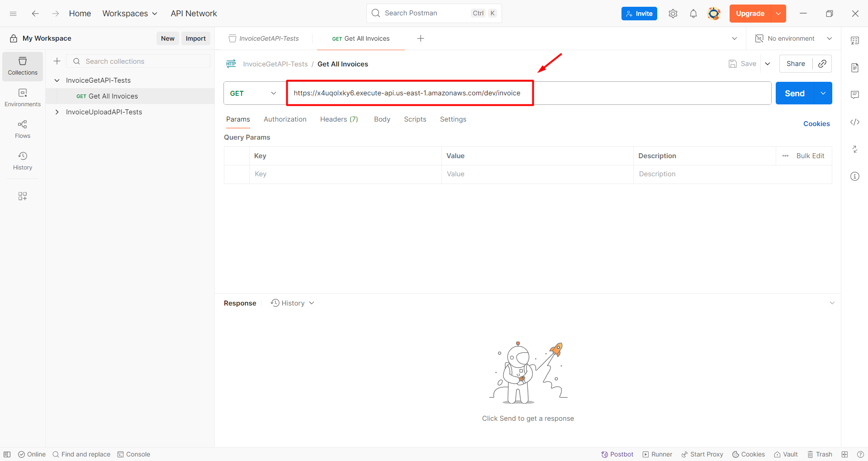
Task: Open the request Documentation panel
Action: pyautogui.click(x=854, y=67)
